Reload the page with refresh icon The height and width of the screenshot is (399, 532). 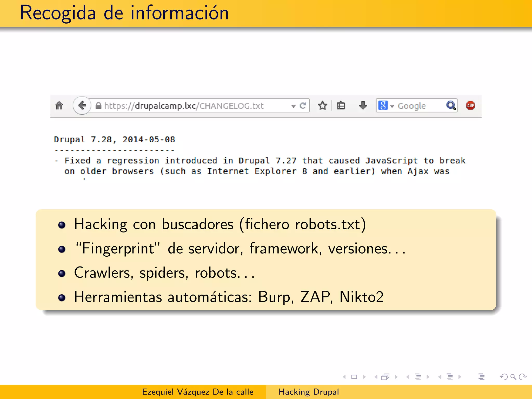click(303, 105)
